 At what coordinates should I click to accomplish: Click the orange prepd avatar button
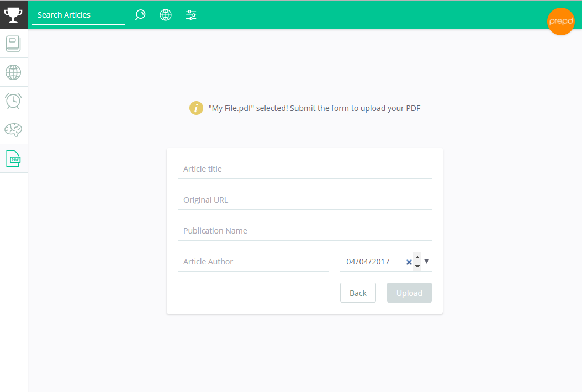click(561, 21)
